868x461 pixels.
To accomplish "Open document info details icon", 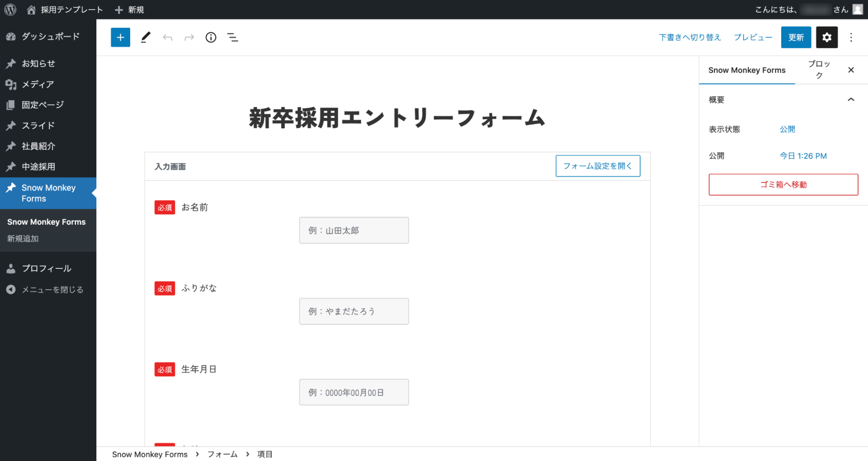I will click(x=211, y=38).
